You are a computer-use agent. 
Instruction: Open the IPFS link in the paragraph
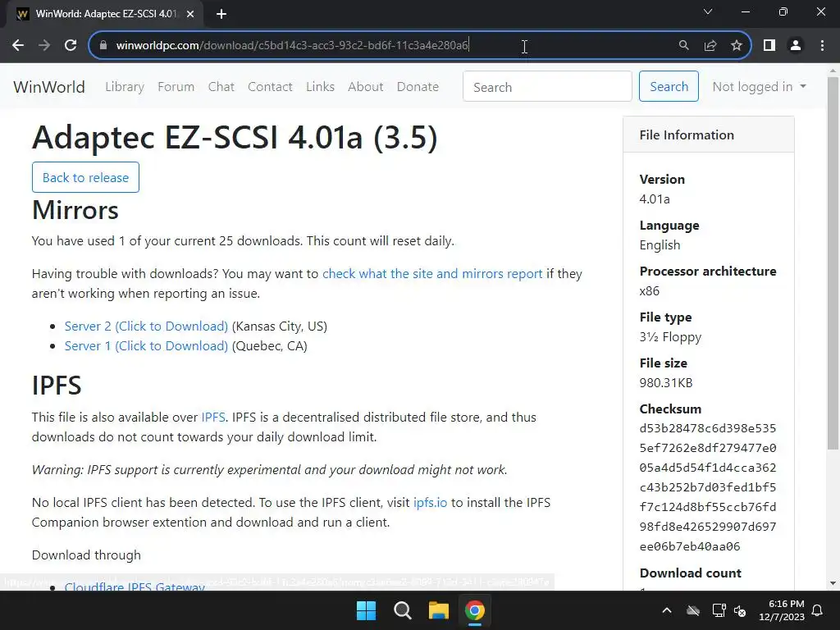213,418
